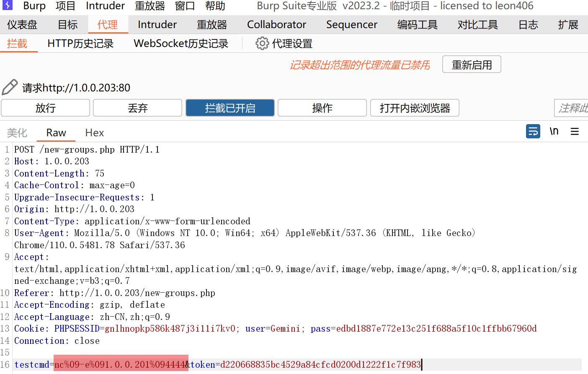Click the token parameter value
Viewport: 588px width, 374px height.
(320, 365)
